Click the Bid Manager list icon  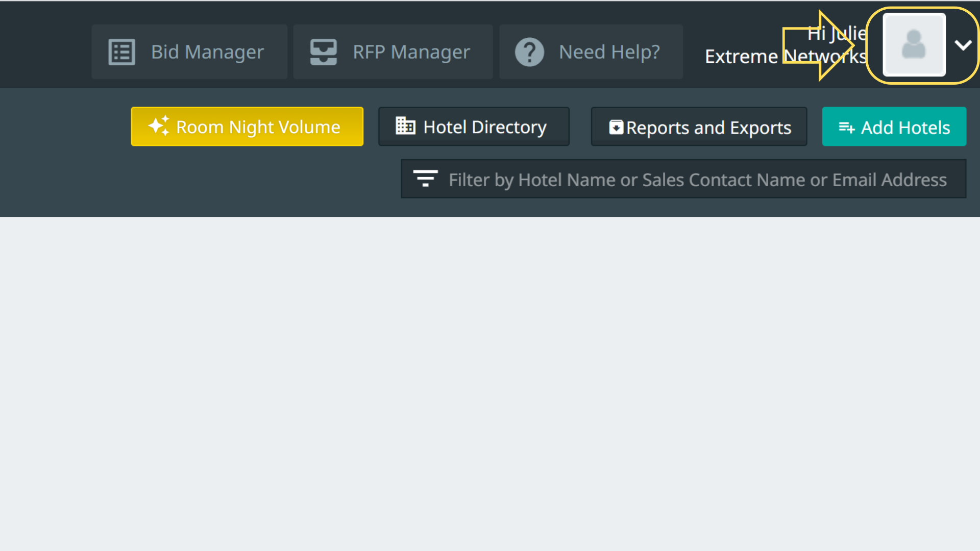point(121,52)
